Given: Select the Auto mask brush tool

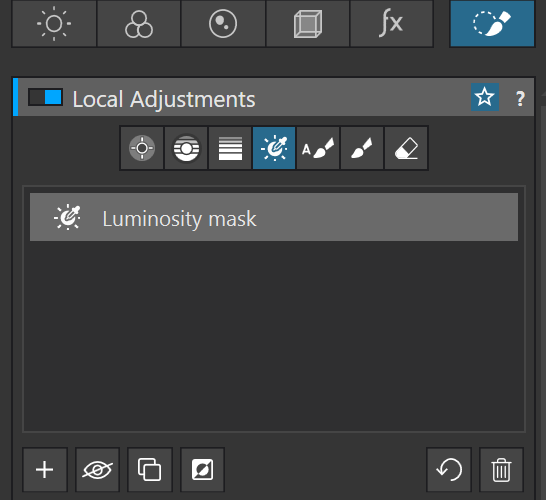Looking at the screenshot, I should [x=318, y=148].
